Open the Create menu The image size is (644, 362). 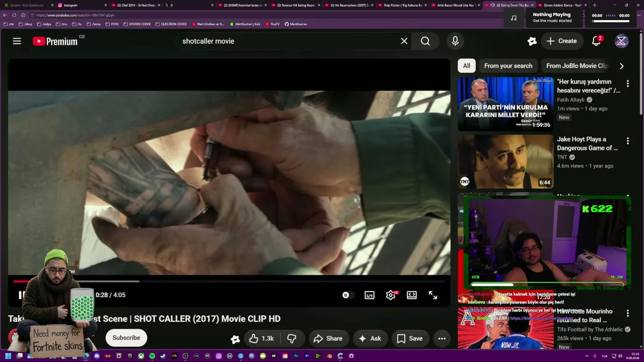(x=562, y=41)
